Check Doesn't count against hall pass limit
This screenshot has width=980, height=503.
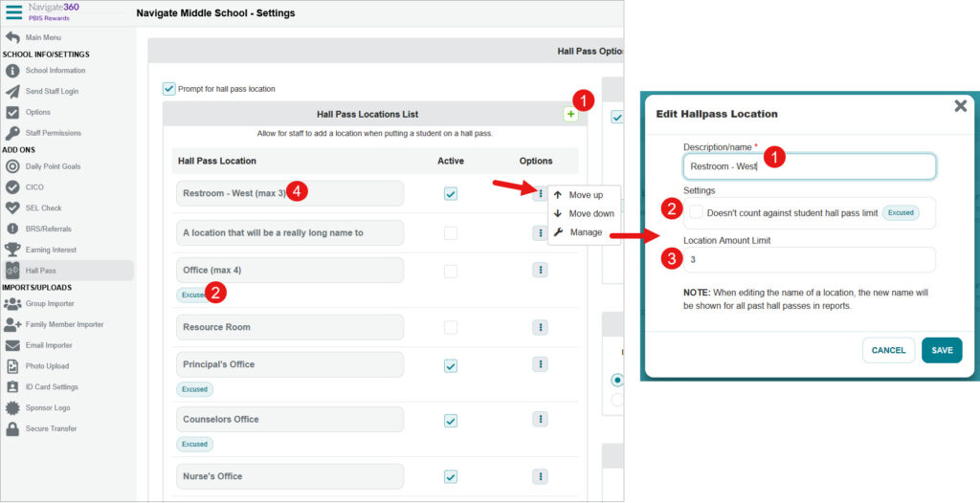(x=696, y=212)
